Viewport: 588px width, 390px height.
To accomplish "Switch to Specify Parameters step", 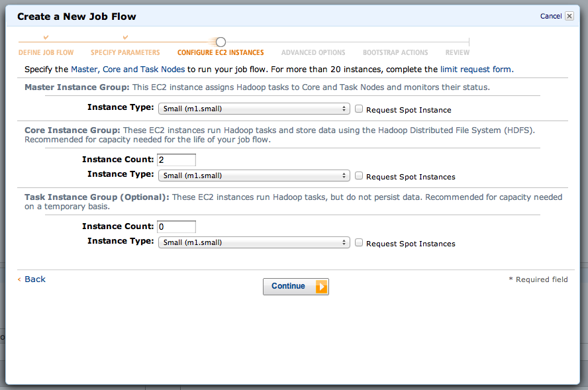I will click(x=125, y=53).
